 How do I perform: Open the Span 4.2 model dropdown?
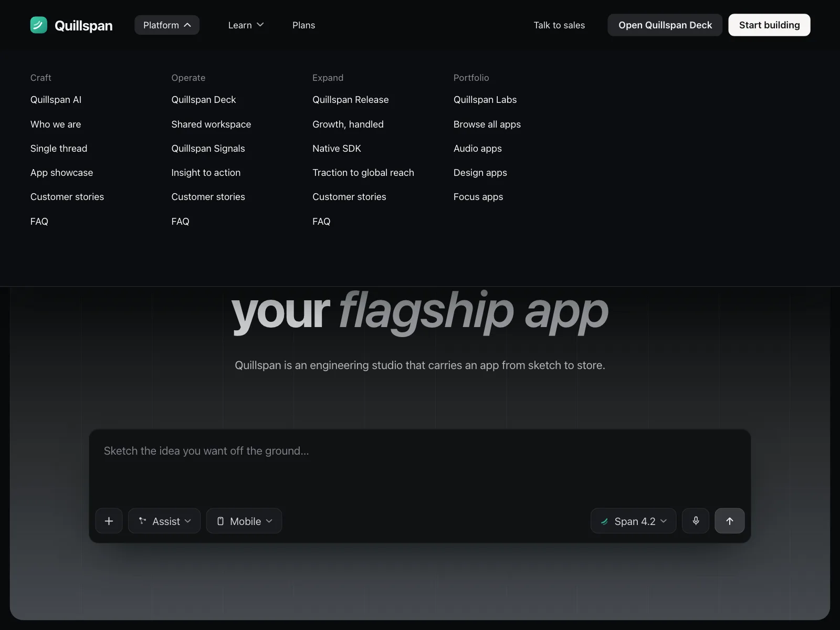633,521
